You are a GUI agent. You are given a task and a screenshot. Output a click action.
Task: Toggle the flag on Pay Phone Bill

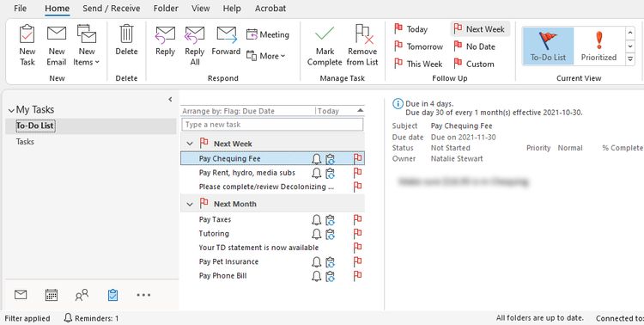(x=358, y=276)
